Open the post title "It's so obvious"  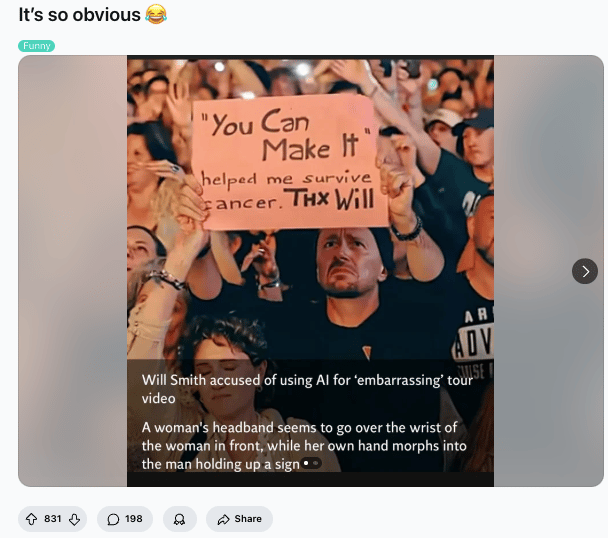79,14
